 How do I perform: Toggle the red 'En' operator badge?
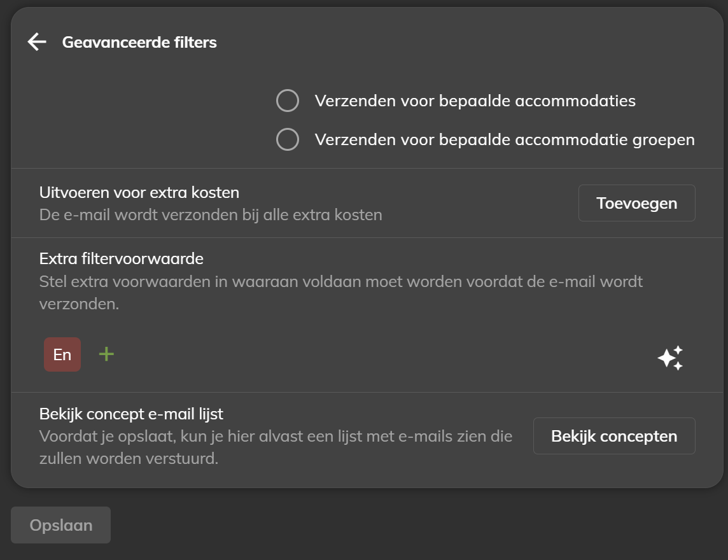[62, 354]
